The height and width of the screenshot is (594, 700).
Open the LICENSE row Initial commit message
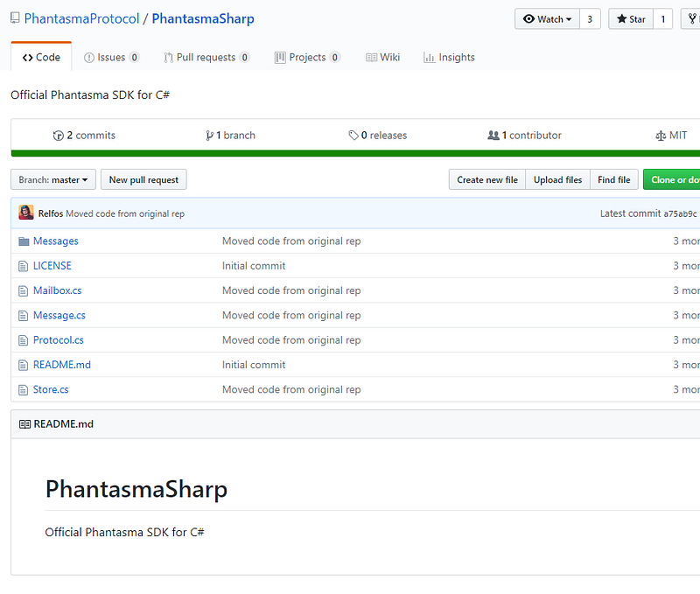pos(254,266)
